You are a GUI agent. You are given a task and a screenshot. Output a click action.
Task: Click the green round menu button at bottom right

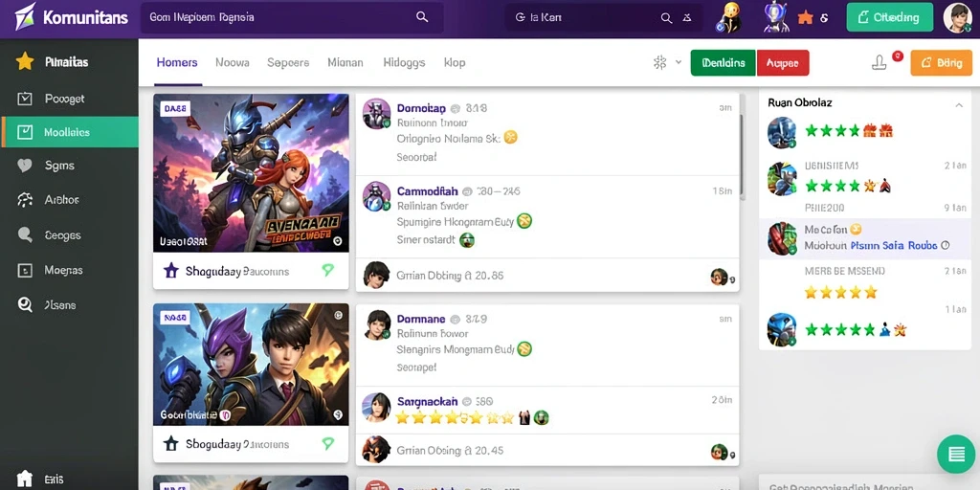click(x=956, y=454)
